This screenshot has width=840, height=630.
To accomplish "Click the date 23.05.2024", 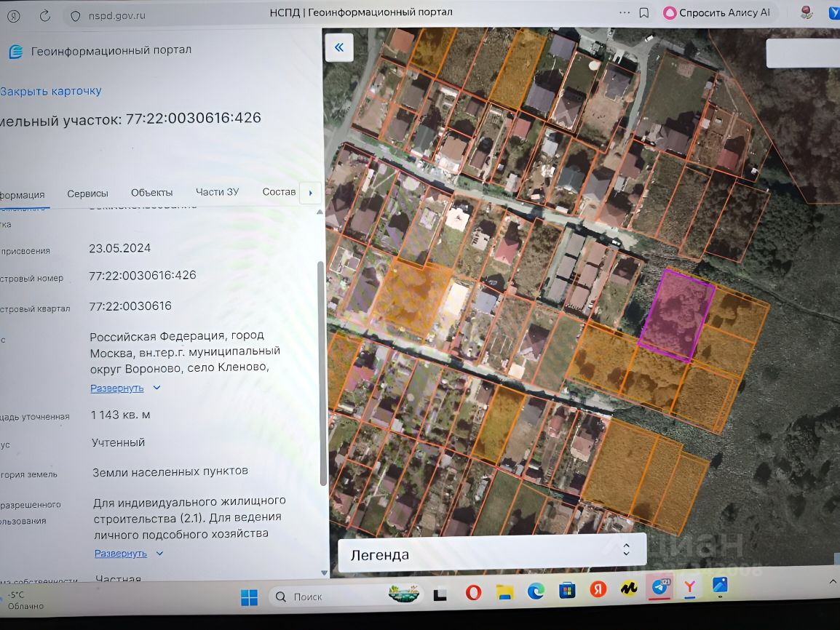I will click(119, 248).
